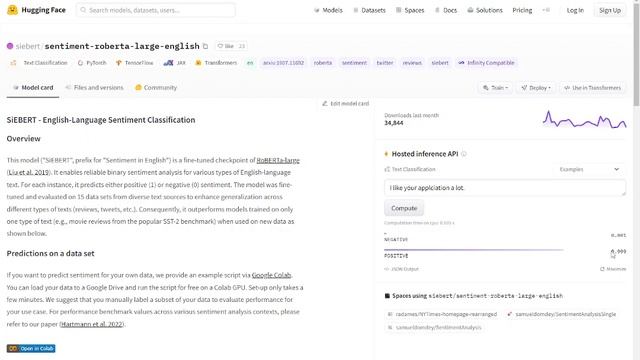This screenshot has width=640, height=360.
Task: Open the samueldomdey/SentimentAnalysis space
Action: (434, 327)
